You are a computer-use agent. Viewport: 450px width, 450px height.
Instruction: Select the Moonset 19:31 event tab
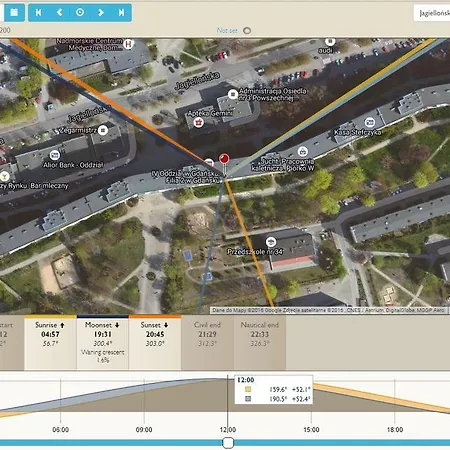point(103,342)
